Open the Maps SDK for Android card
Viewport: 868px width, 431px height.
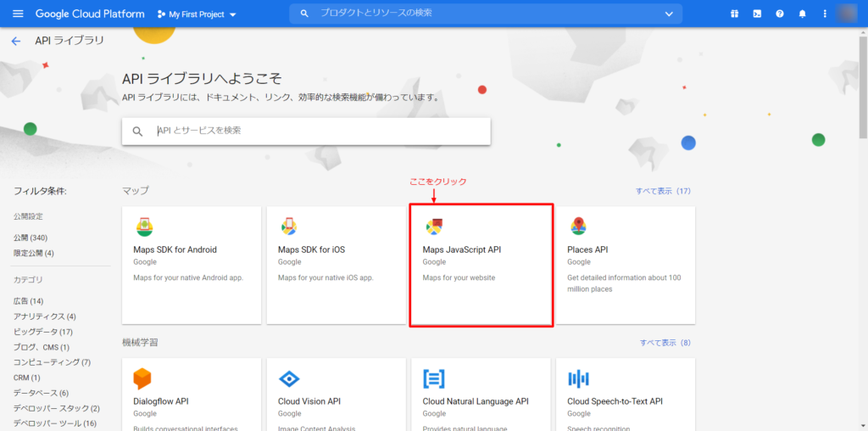(192, 266)
